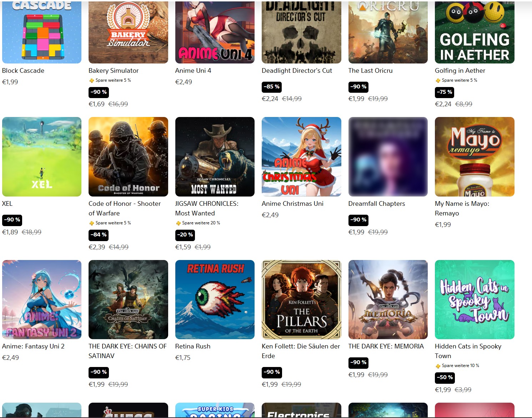Click Code of Honor - Shooter title
The width and height of the screenshot is (532, 418).
click(x=125, y=208)
